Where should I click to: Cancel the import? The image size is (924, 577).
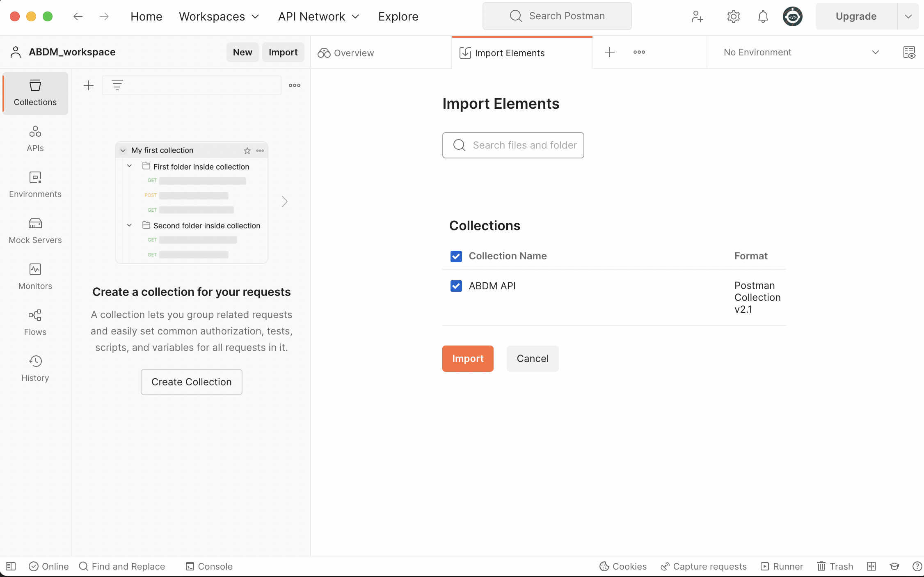[533, 359]
